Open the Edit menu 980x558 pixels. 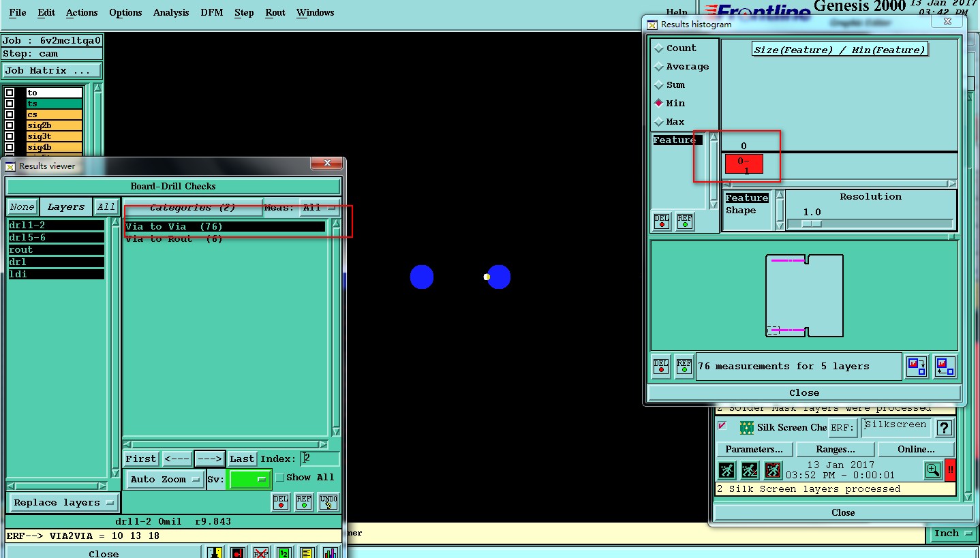point(46,12)
